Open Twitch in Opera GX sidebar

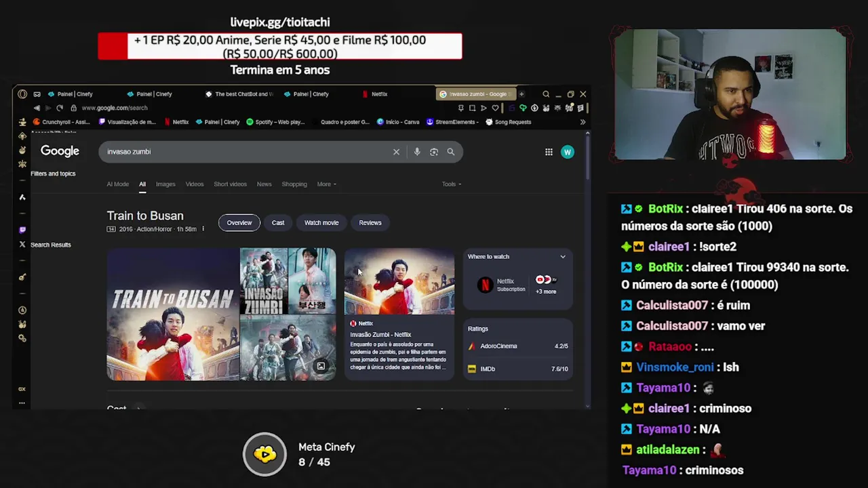coord(22,230)
